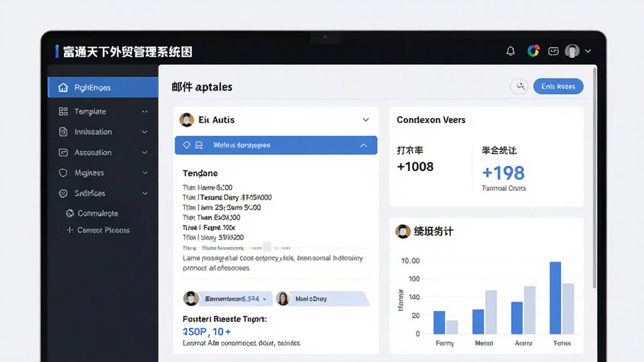The height and width of the screenshot is (362, 644).
Task: Click the plus icon beside Comeot Ploons
Action: (x=70, y=230)
